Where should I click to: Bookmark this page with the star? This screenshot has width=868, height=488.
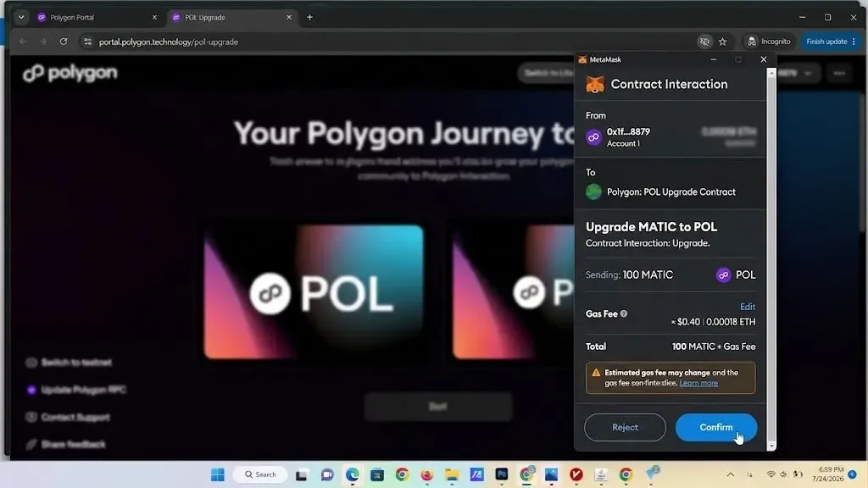coord(722,42)
